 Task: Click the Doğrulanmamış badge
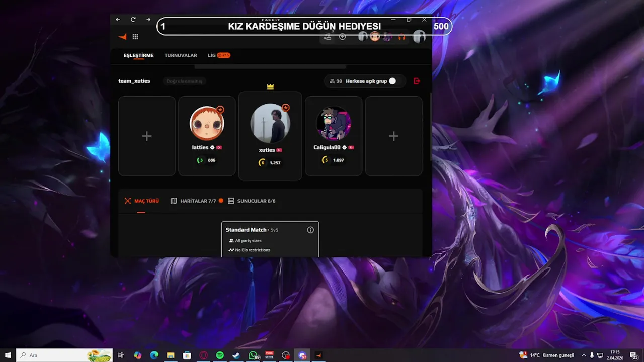[184, 81]
